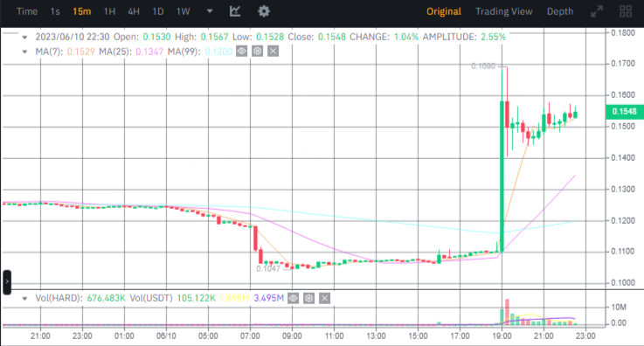The image size is (644, 346).
Task: Open more time intervals dropdown
Action: click(x=210, y=11)
